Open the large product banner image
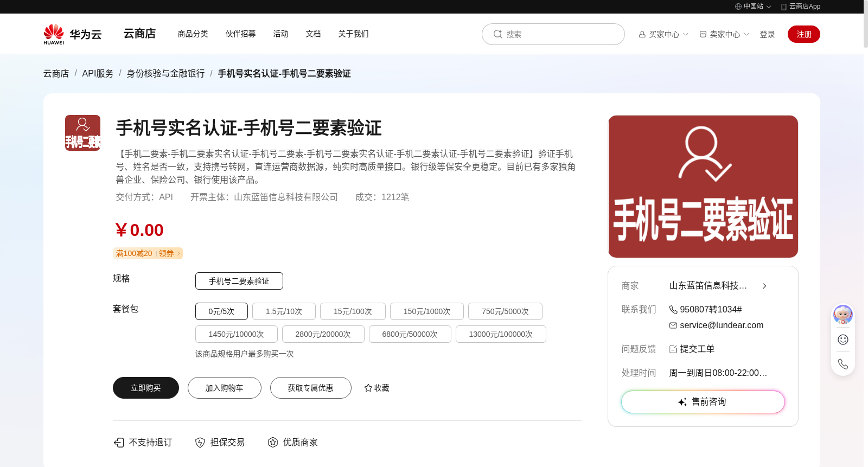This screenshot has height=467, width=868. pos(703,187)
